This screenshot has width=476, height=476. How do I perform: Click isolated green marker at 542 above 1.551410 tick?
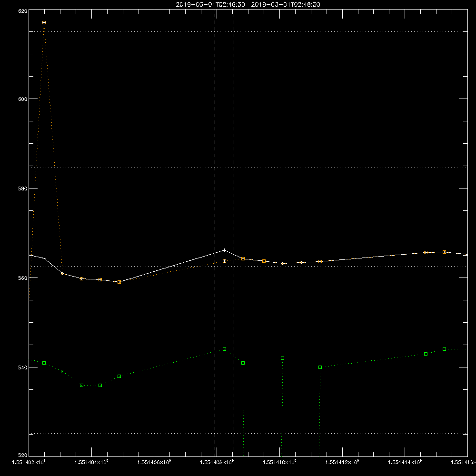coord(283,358)
